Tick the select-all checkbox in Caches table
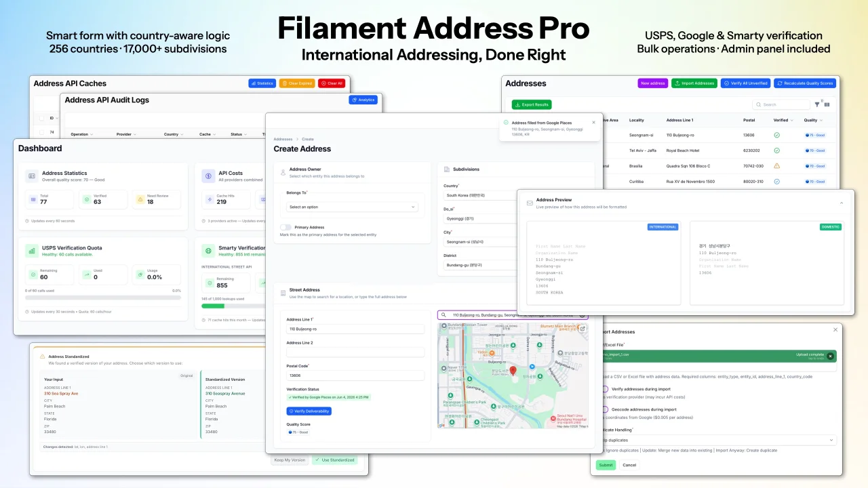868x488 pixels. click(x=42, y=117)
